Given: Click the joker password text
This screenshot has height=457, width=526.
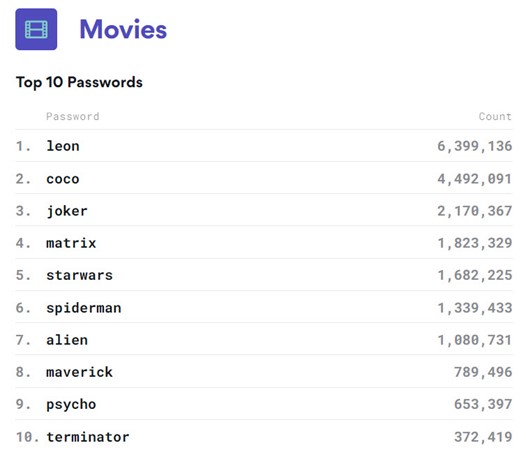Looking at the screenshot, I should pos(67,211).
